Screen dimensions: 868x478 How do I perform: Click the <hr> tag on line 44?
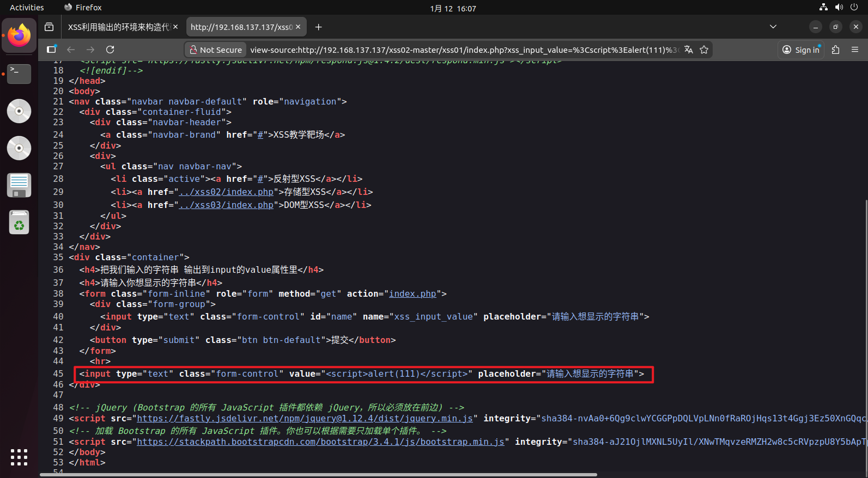click(x=100, y=361)
